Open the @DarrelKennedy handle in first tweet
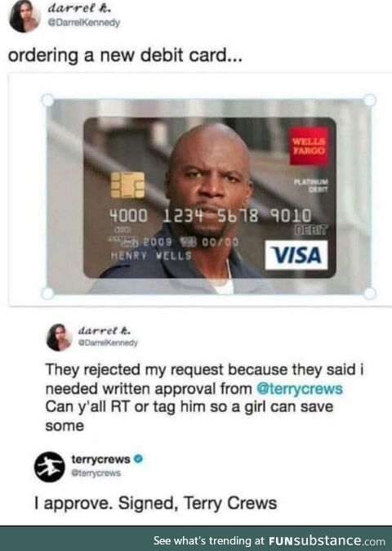Viewport: 392px width, 551px height. [83, 23]
